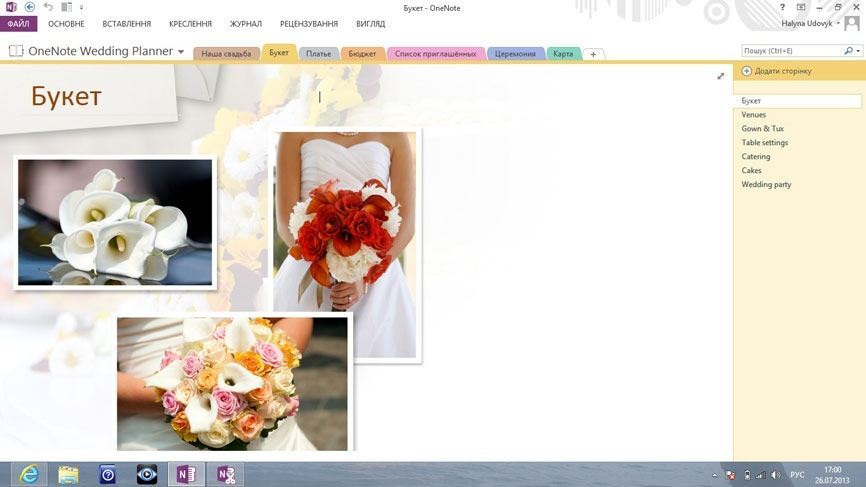Click inside the Пошук search field
The width and height of the screenshot is (866, 487).
(790, 50)
